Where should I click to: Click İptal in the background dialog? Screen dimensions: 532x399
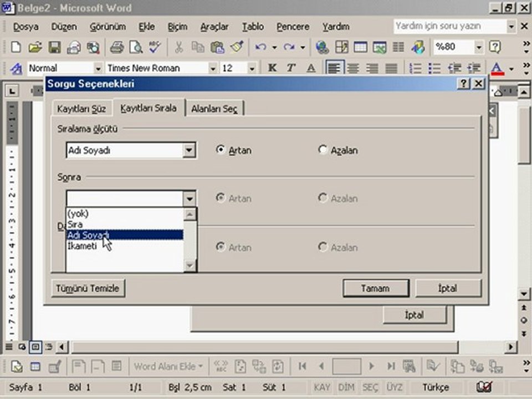(x=415, y=315)
